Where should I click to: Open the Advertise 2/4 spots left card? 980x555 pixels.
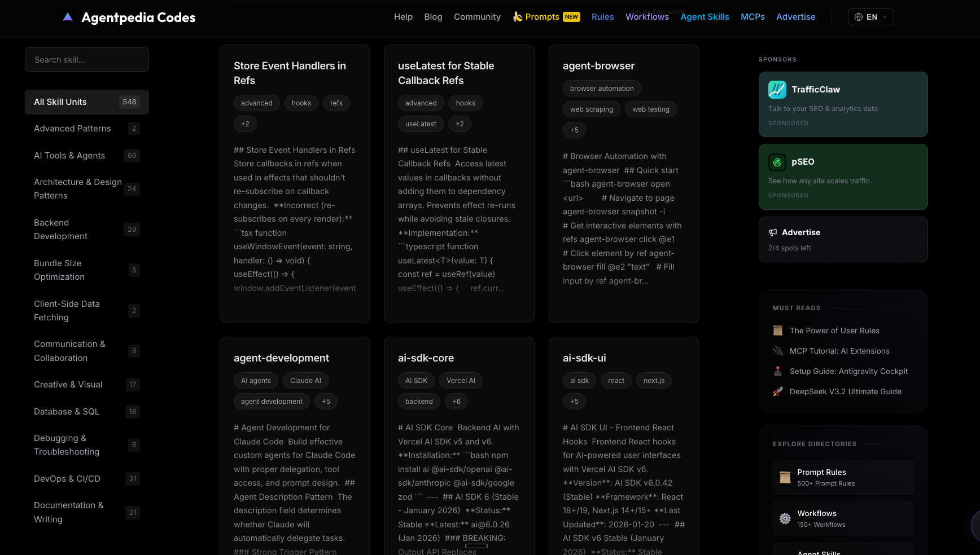(843, 240)
